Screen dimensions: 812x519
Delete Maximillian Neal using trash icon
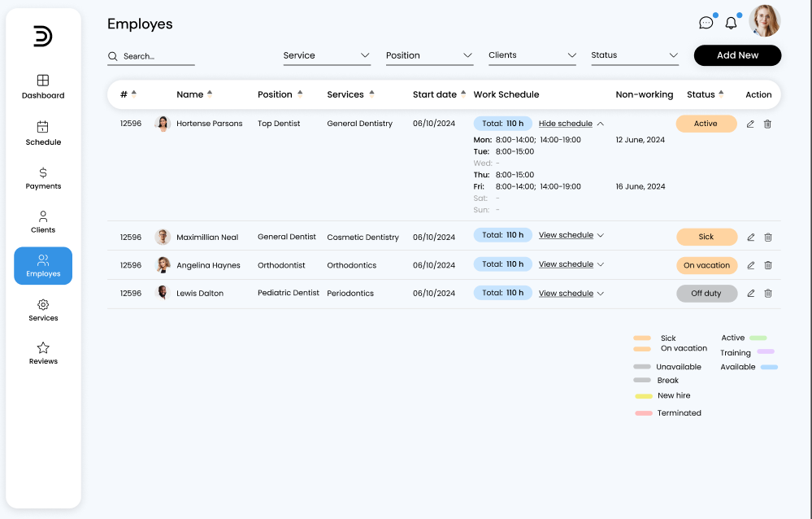[768, 238]
